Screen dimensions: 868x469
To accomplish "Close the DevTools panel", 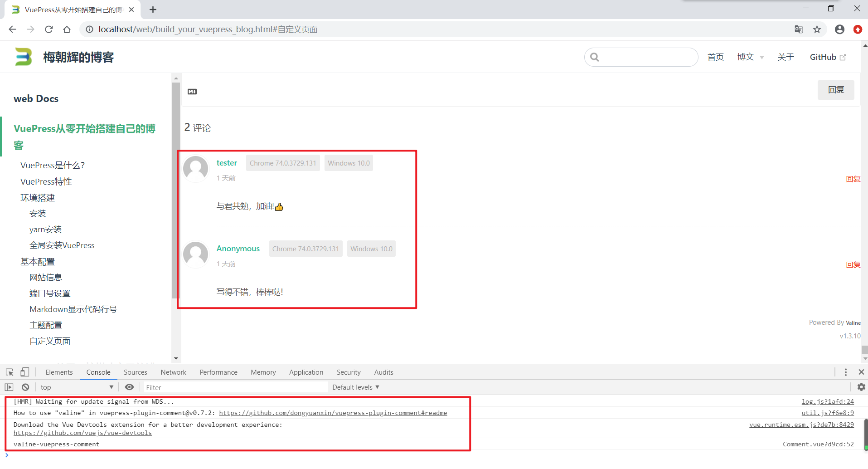I will pyautogui.click(x=861, y=372).
